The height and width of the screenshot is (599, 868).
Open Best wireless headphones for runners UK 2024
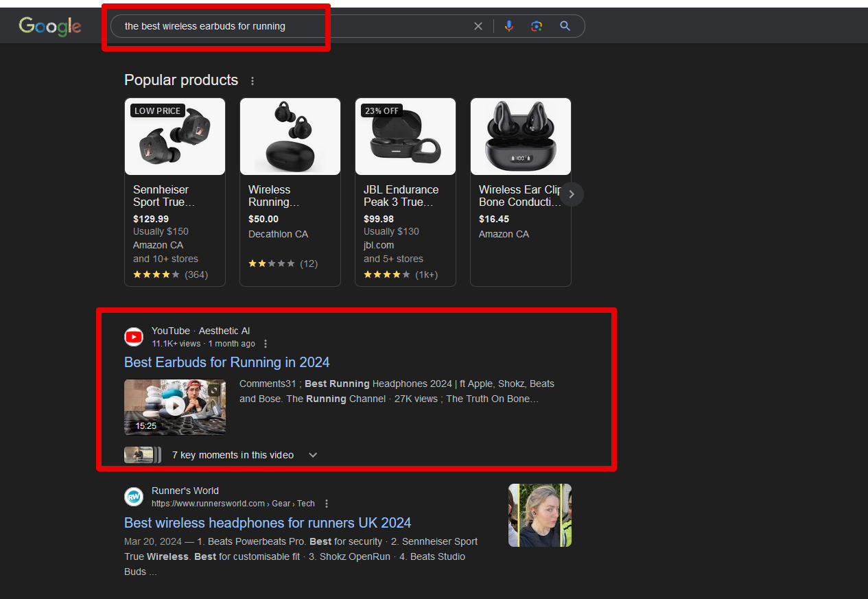click(x=267, y=522)
